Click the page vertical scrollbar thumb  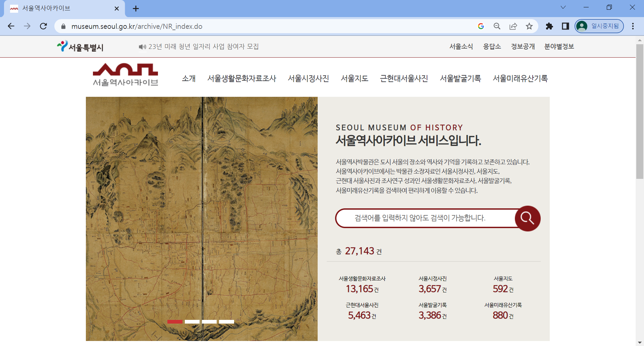pos(640,112)
